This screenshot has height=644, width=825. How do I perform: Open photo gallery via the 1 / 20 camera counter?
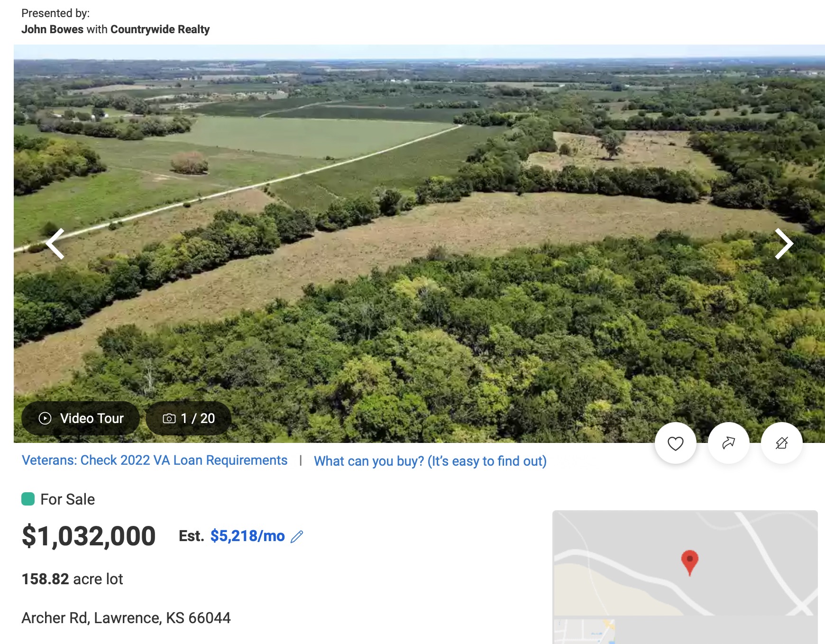click(188, 418)
